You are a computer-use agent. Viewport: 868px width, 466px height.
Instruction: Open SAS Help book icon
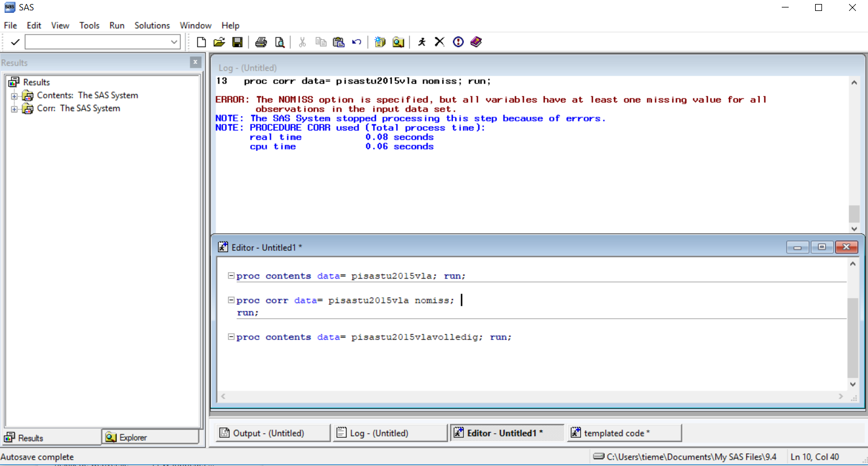point(476,42)
